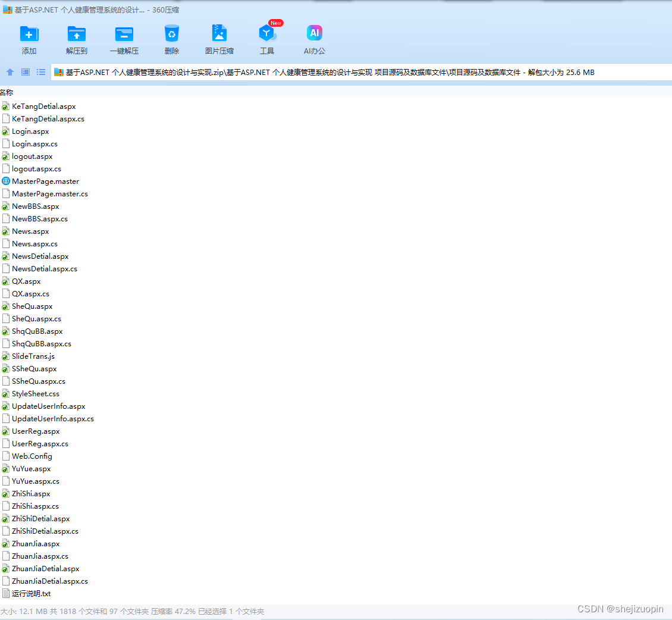This screenshot has width=672, height=620.
Task: Click the path bar address field
Action: [362, 72]
